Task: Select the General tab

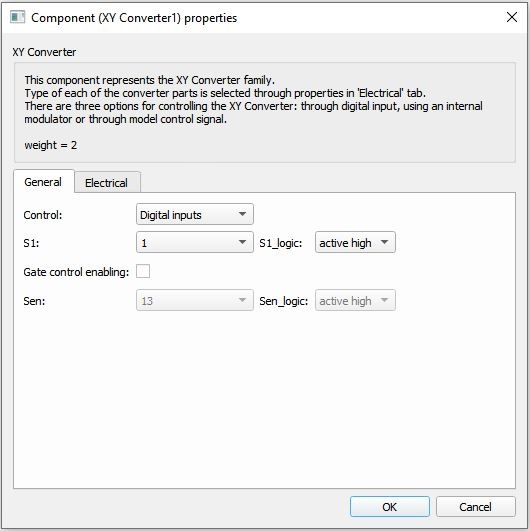Action: 43,182
